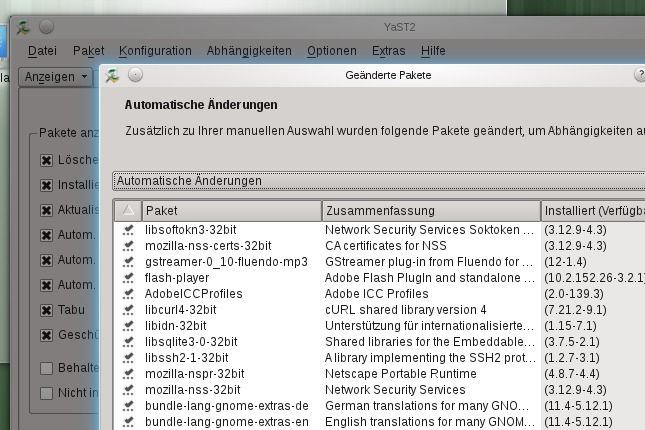Click status icon of libsoftokn3-32bit row
The image size is (645, 430).
click(128, 230)
